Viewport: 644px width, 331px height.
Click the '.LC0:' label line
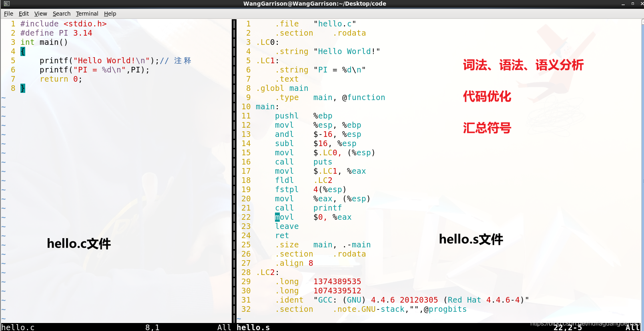267,42
